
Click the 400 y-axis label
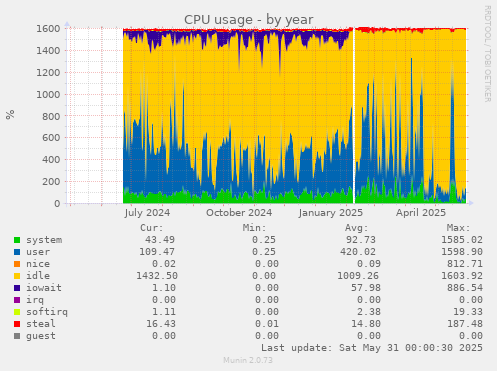(x=51, y=160)
